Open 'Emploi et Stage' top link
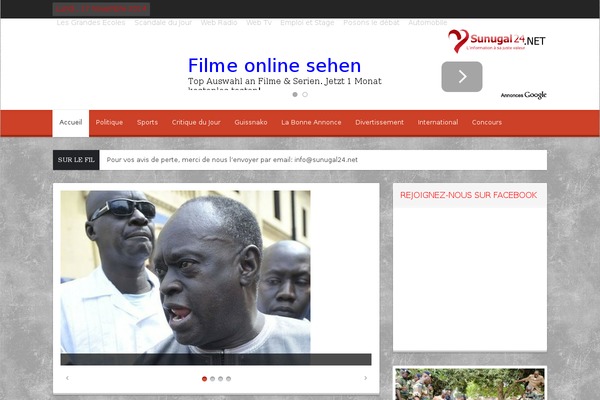Image resolution: width=600 pixels, height=400 pixels. (x=307, y=23)
